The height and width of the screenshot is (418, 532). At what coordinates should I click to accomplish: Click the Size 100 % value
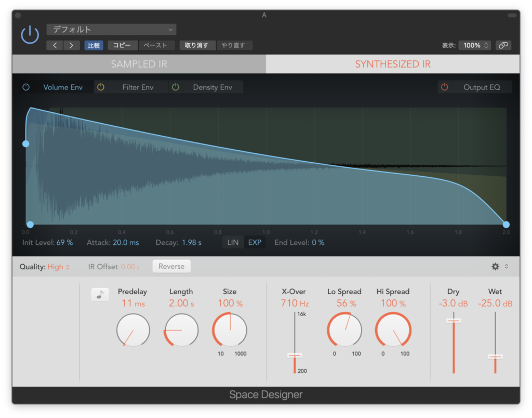(230, 303)
